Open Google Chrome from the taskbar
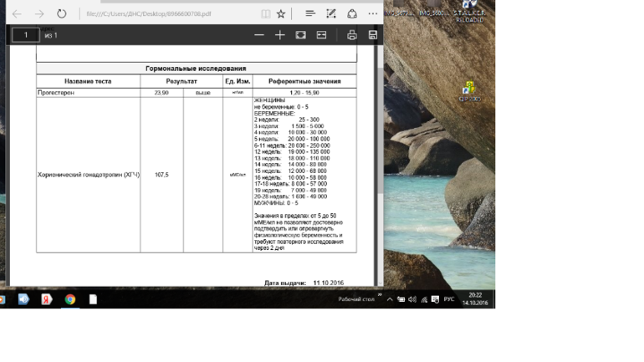644x362 pixels. click(x=70, y=299)
